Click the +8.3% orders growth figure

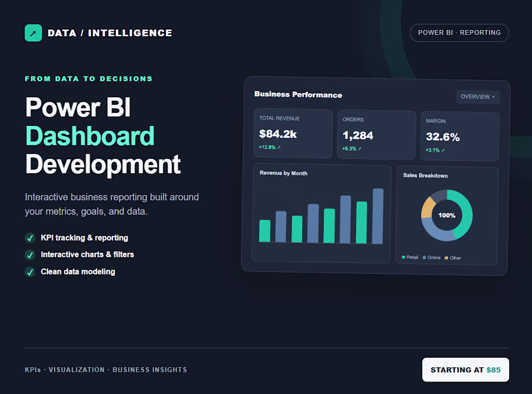[349, 149]
